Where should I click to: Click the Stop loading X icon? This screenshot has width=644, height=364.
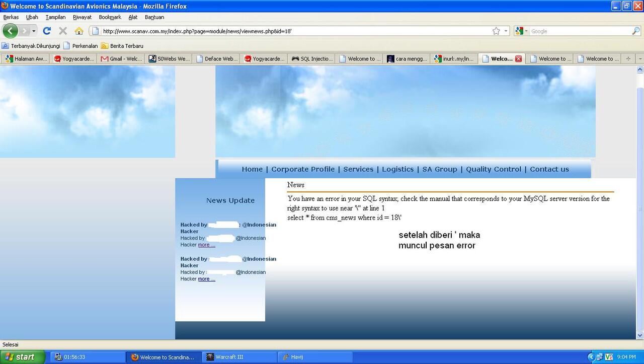[63, 31]
